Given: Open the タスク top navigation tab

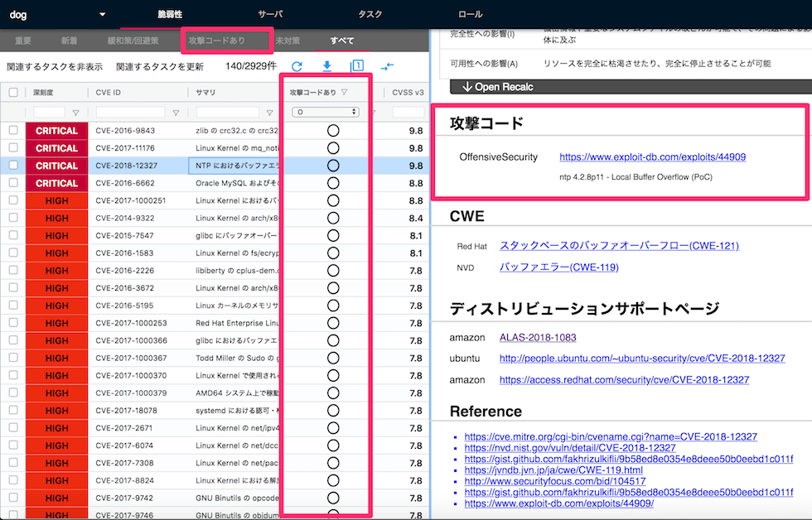Looking at the screenshot, I should 370,14.
